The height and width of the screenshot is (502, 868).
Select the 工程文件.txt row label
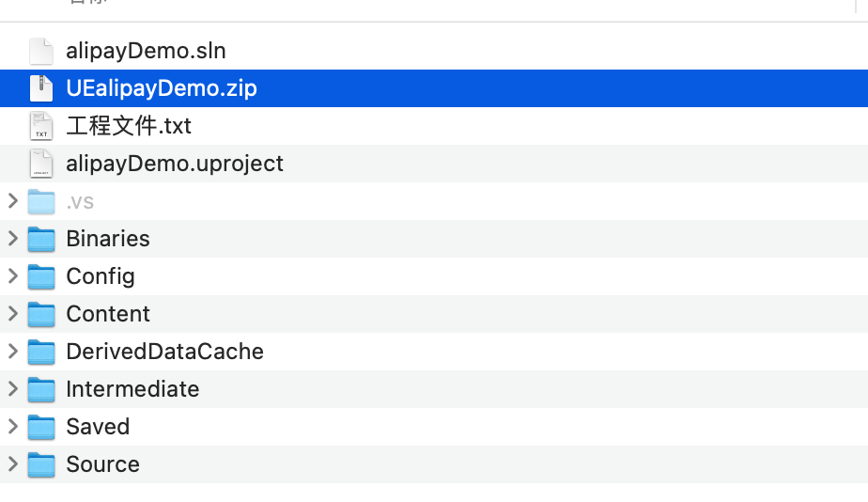click(129, 126)
